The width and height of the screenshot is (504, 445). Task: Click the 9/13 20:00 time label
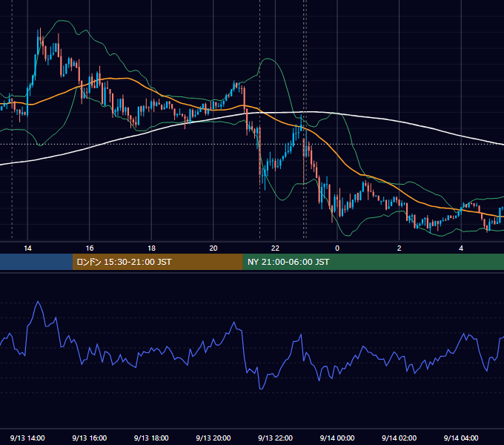pyautogui.click(x=213, y=438)
